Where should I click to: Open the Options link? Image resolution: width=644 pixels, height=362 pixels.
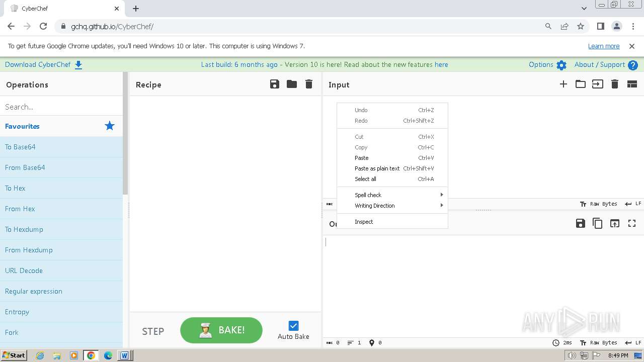(x=541, y=65)
